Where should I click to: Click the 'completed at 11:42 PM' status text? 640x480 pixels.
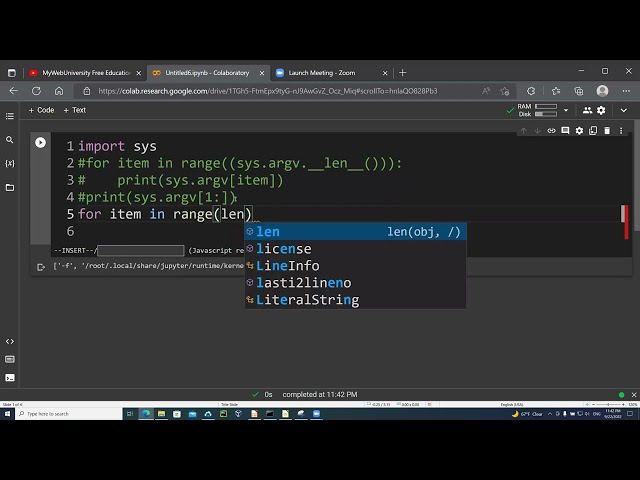pos(320,395)
